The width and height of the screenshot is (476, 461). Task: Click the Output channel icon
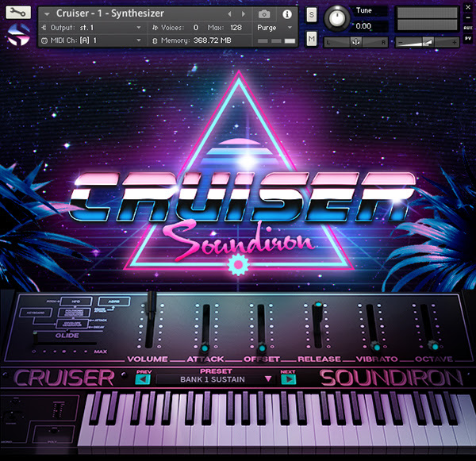[x=44, y=28]
